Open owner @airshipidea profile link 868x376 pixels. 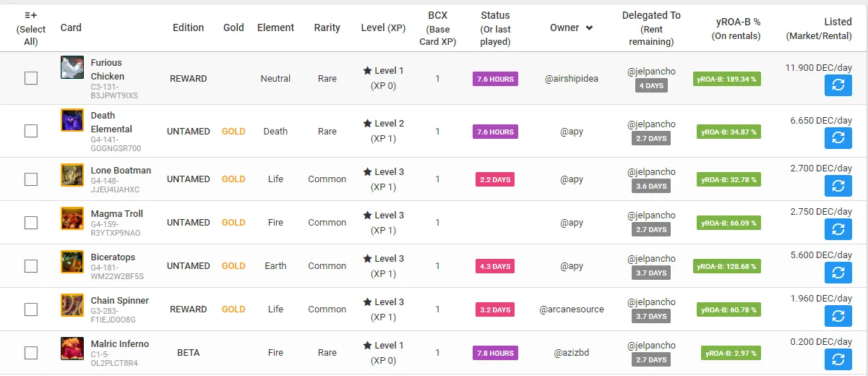pos(572,78)
